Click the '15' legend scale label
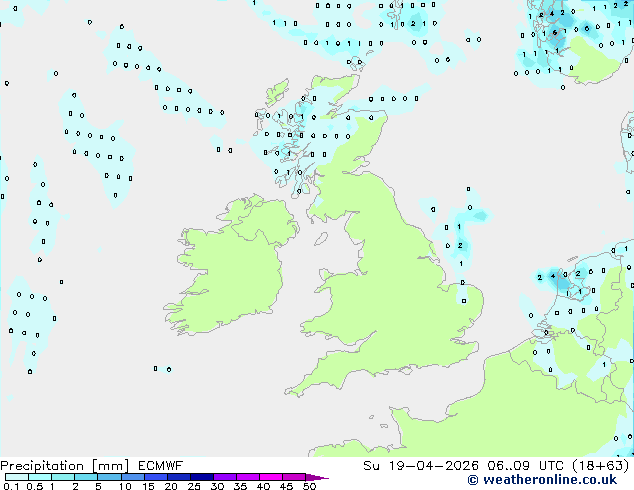This screenshot has width=634, height=490. pos(148,486)
